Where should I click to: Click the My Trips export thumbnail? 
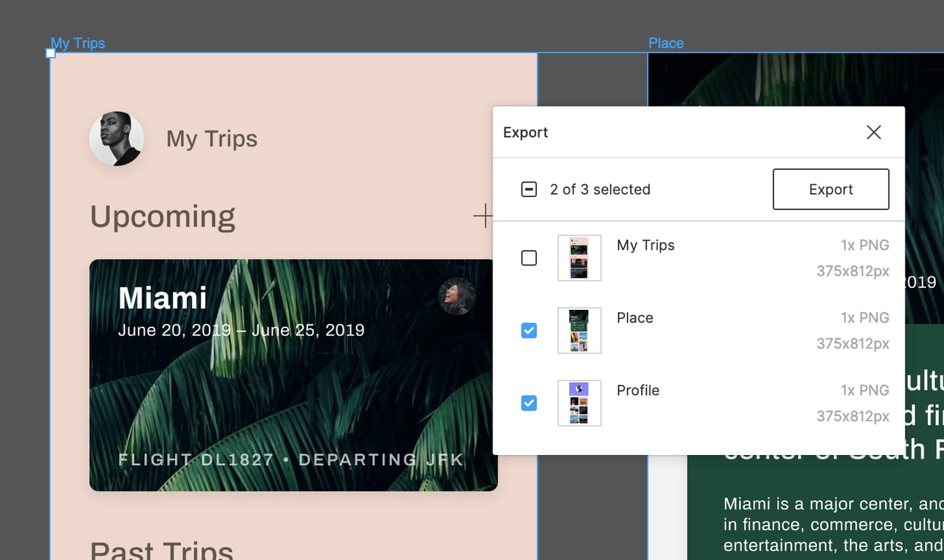[x=579, y=258]
